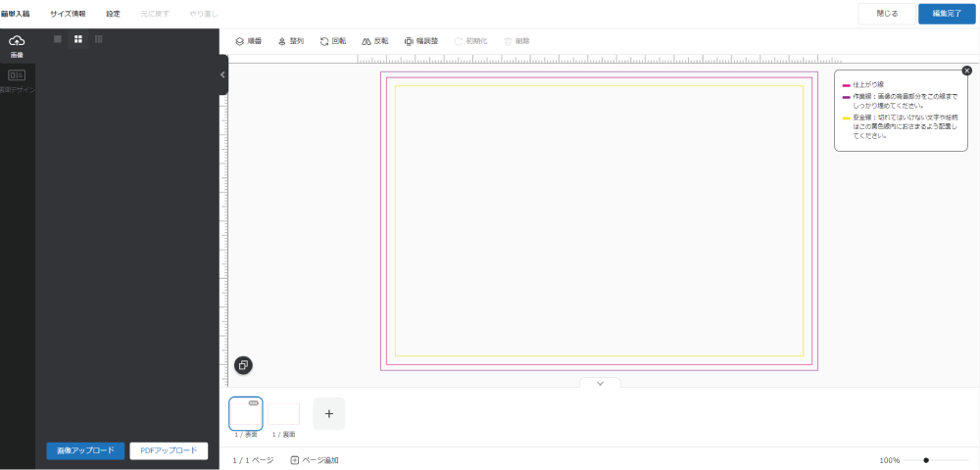Open the 設定 menu
Screen dimensions: 980x470
(113, 14)
